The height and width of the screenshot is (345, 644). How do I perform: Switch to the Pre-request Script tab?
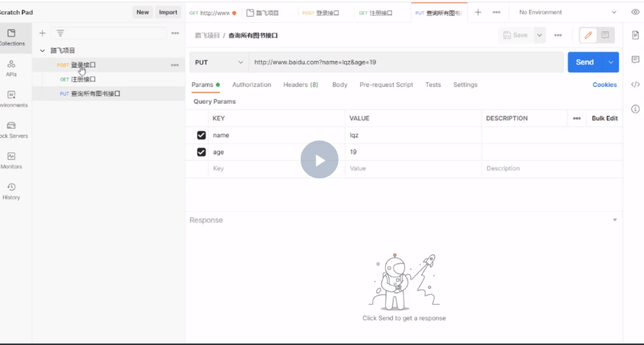[x=386, y=85]
